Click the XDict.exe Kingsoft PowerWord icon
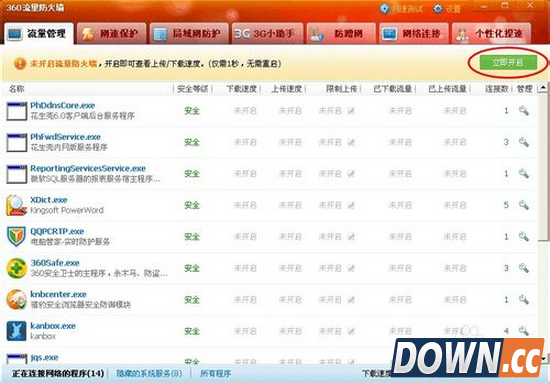The height and width of the screenshot is (383, 550). pyautogui.click(x=16, y=205)
